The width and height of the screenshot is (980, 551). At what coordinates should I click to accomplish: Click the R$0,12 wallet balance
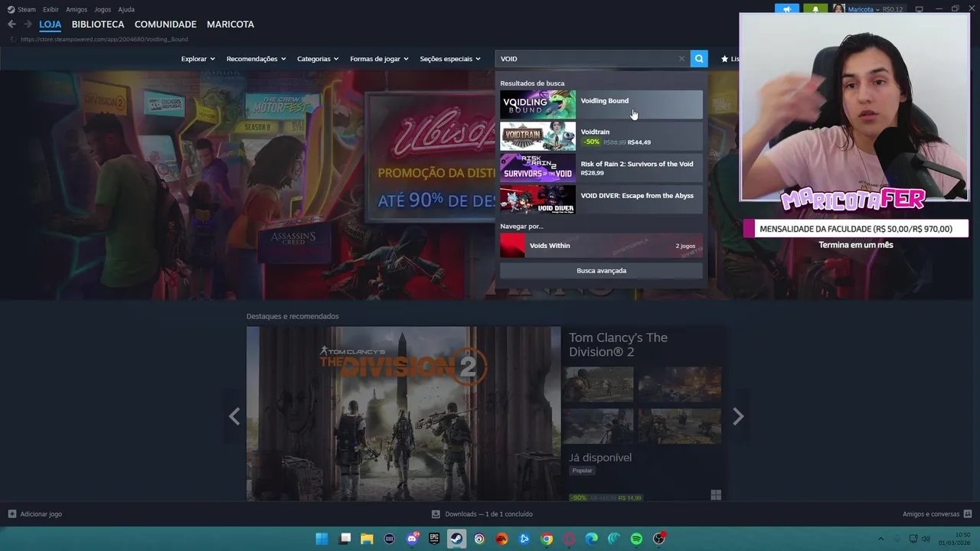click(x=893, y=9)
